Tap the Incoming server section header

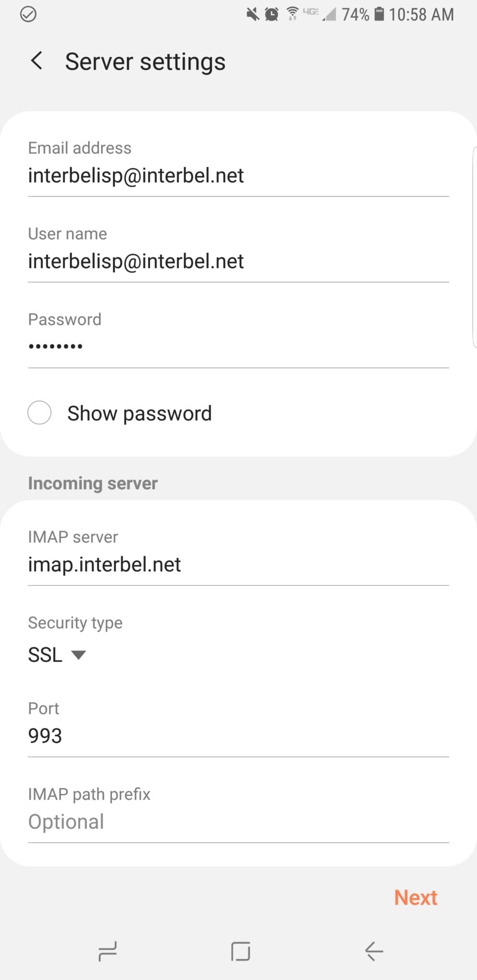point(92,483)
